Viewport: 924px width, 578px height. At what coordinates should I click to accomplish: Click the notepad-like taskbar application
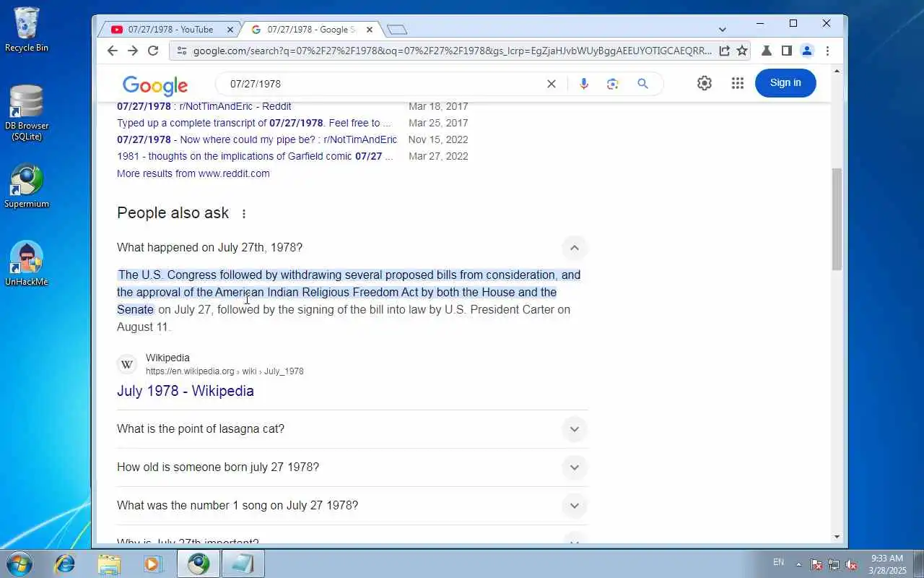point(243,564)
